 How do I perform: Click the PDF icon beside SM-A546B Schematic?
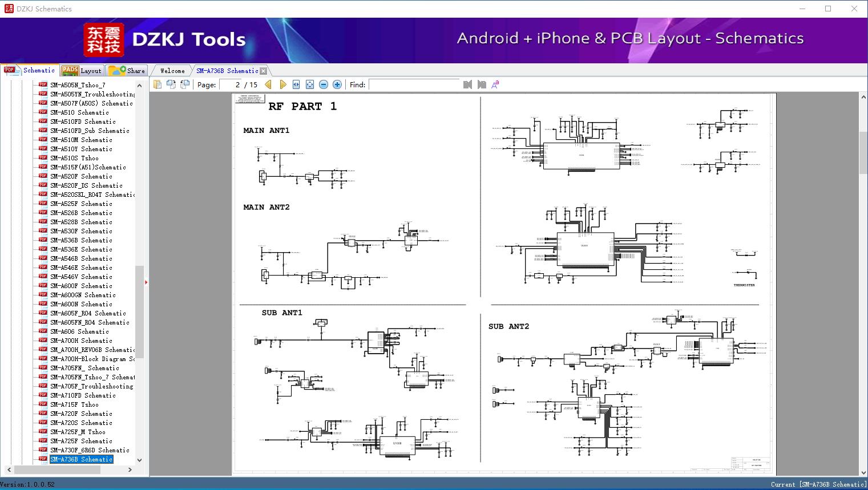pyautogui.click(x=43, y=258)
